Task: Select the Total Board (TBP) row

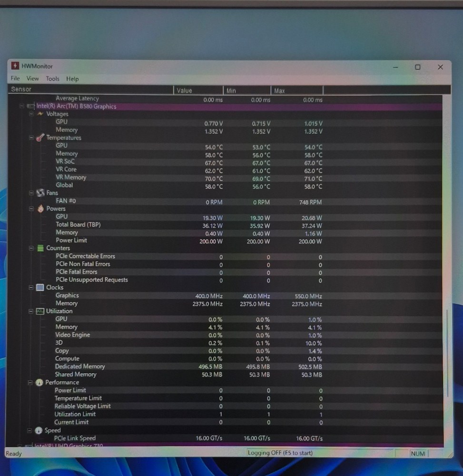Action: (225, 225)
